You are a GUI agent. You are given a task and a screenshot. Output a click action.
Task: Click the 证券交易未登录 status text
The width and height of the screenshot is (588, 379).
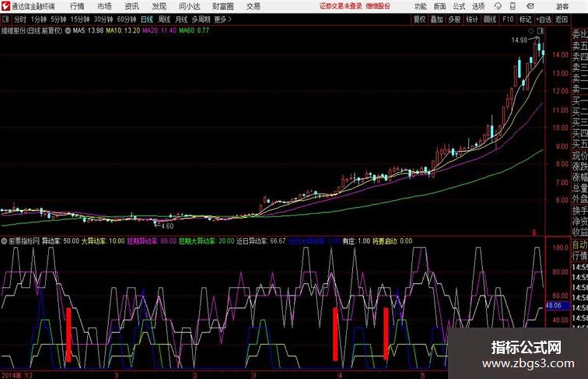click(341, 6)
